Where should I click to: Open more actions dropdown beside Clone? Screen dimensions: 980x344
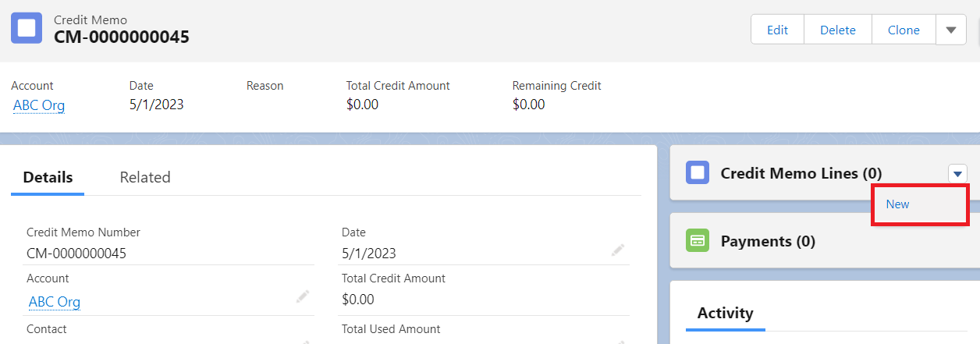pyautogui.click(x=950, y=30)
